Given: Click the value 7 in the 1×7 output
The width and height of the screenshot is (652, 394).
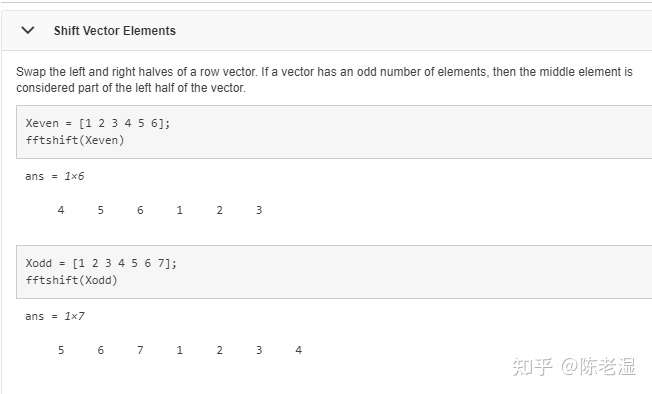Looking at the screenshot, I should click(x=140, y=350).
